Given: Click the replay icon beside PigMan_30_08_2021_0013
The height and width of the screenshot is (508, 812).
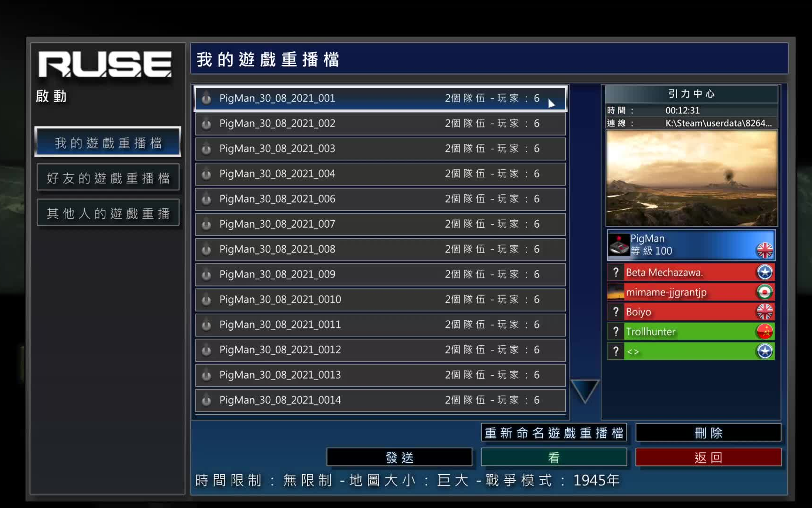Looking at the screenshot, I should [206, 375].
